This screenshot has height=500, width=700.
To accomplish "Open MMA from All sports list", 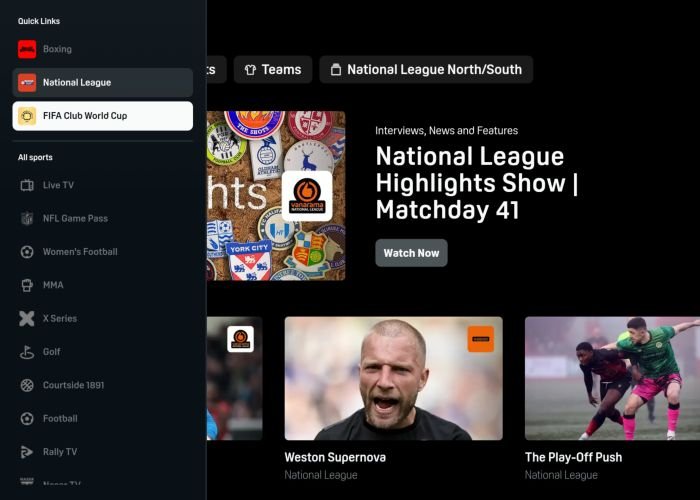I will coord(53,285).
